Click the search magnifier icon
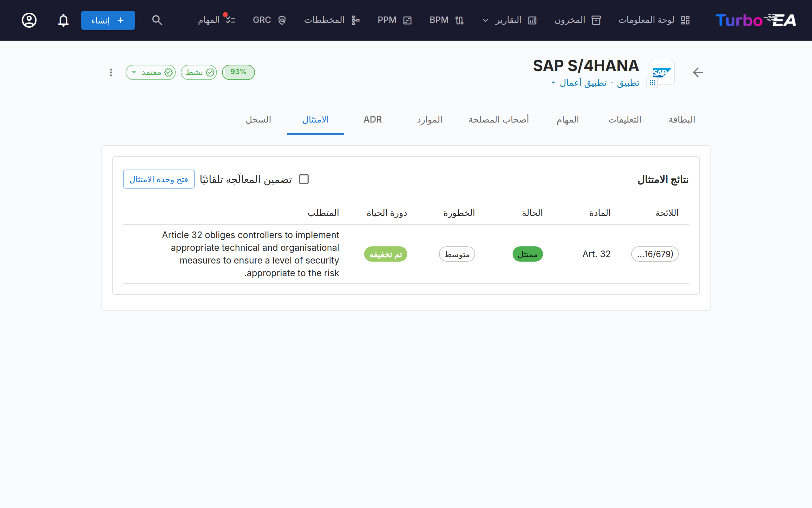Image resolution: width=812 pixels, height=508 pixels. [x=157, y=20]
